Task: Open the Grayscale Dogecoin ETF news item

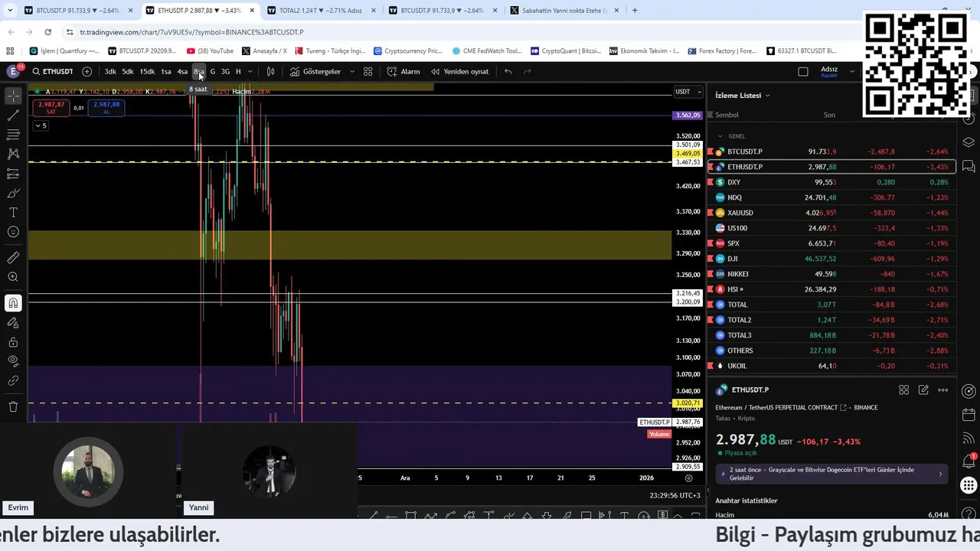Action: pos(831,474)
